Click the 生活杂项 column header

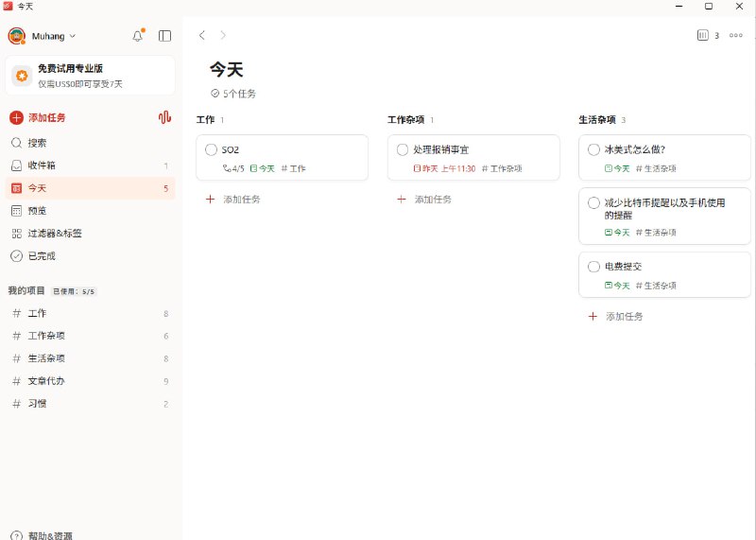597,120
